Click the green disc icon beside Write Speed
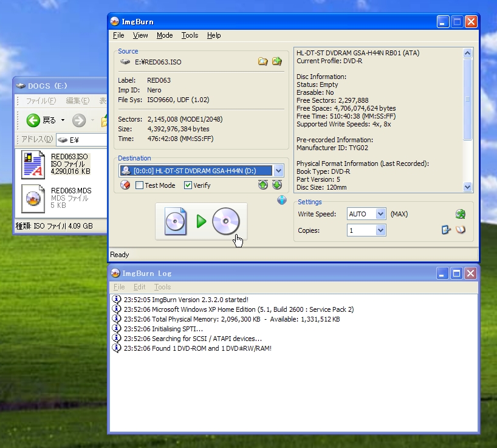The height and width of the screenshot is (448, 497). (461, 214)
